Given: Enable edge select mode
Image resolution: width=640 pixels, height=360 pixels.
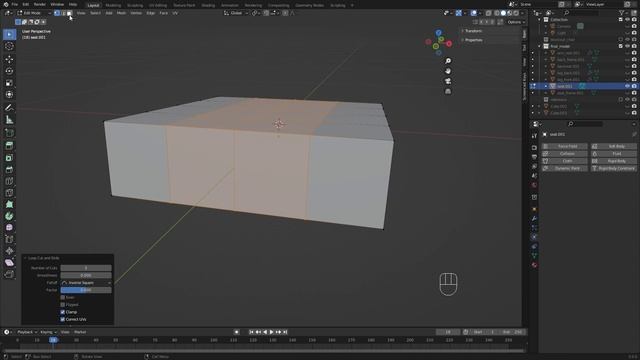Looking at the screenshot, I should click(x=63, y=13).
